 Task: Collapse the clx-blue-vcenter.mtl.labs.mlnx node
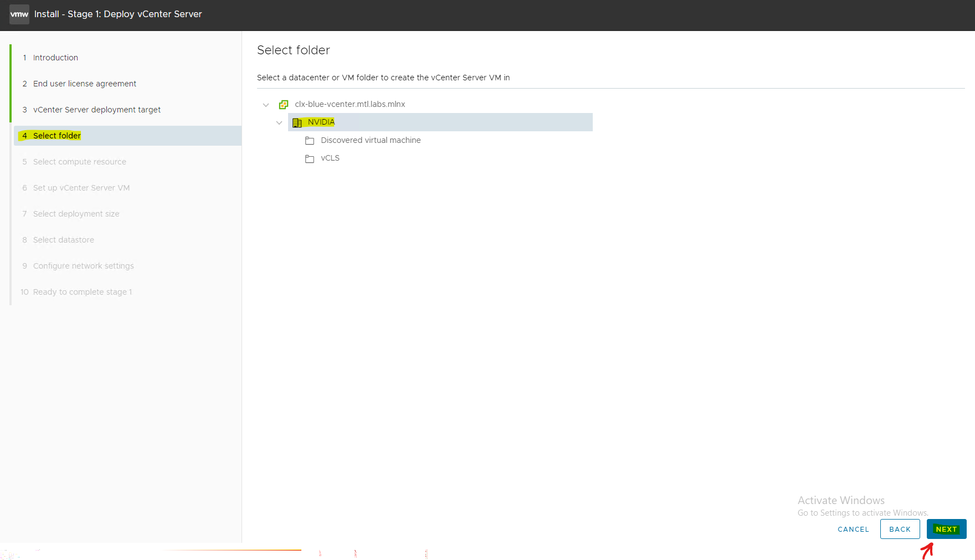[266, 105]
